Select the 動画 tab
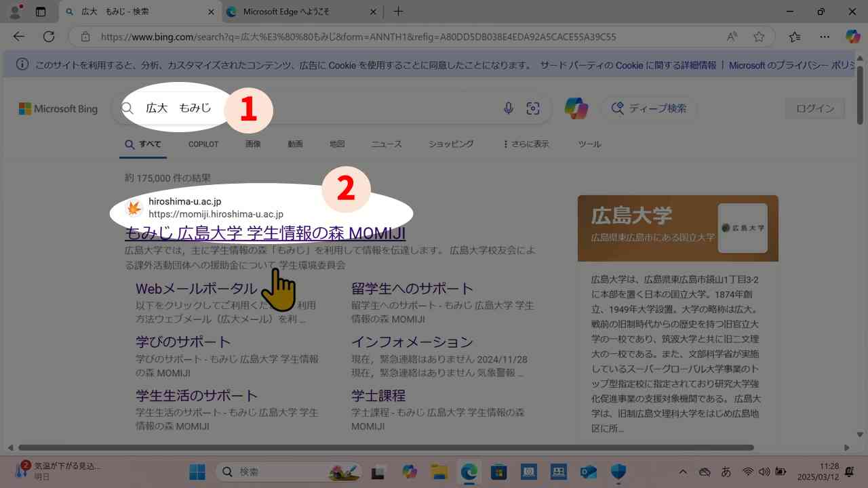This screenshot has width=868, height=488. pyautogui.click(x=295, y=144)
